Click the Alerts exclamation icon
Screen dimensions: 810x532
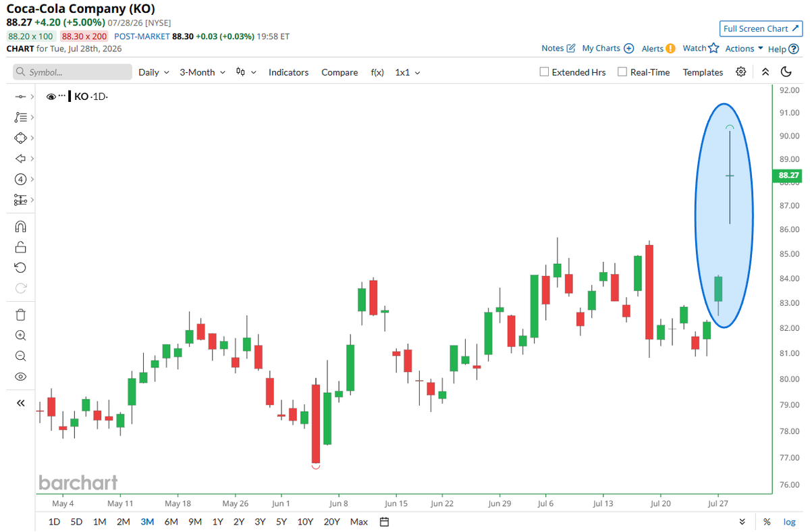click(670, 49)
